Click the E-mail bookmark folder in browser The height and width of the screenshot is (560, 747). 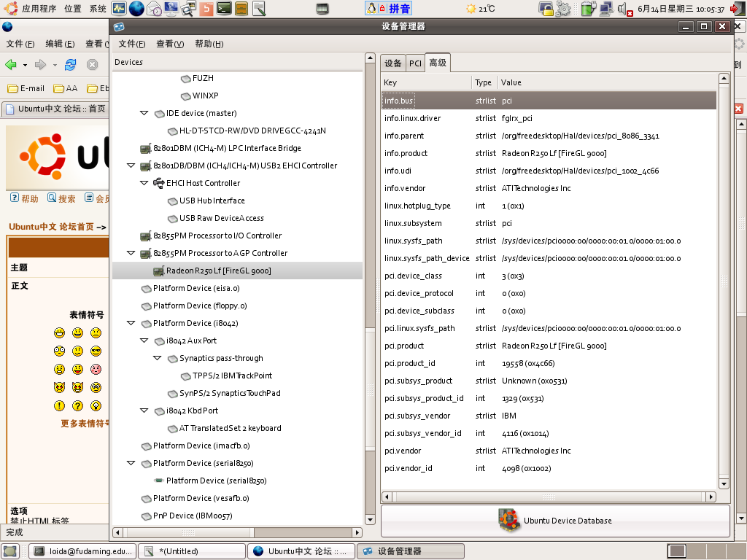pyautogui.click(x=26, y=88)
